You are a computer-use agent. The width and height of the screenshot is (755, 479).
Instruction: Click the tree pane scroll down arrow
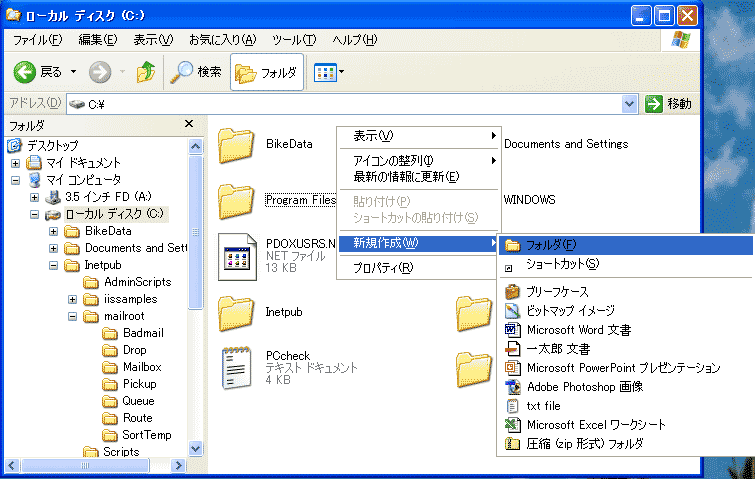195,449
